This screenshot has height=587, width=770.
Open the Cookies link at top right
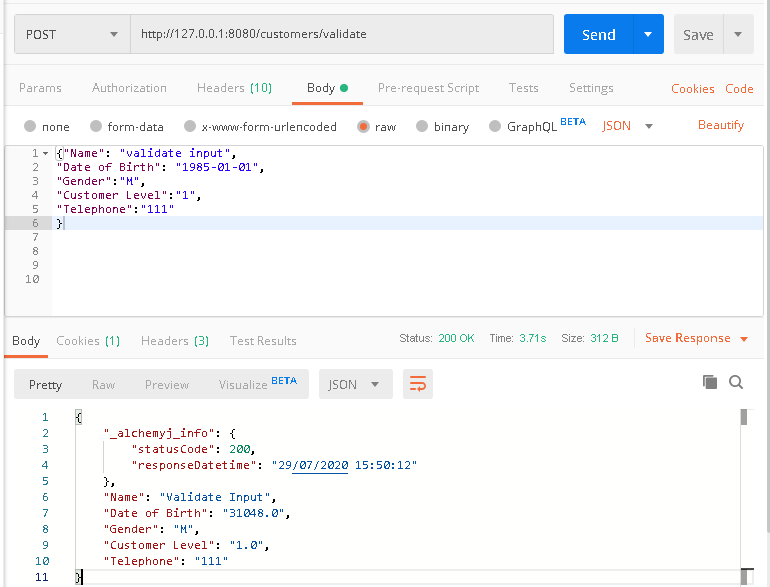[692, 89]
